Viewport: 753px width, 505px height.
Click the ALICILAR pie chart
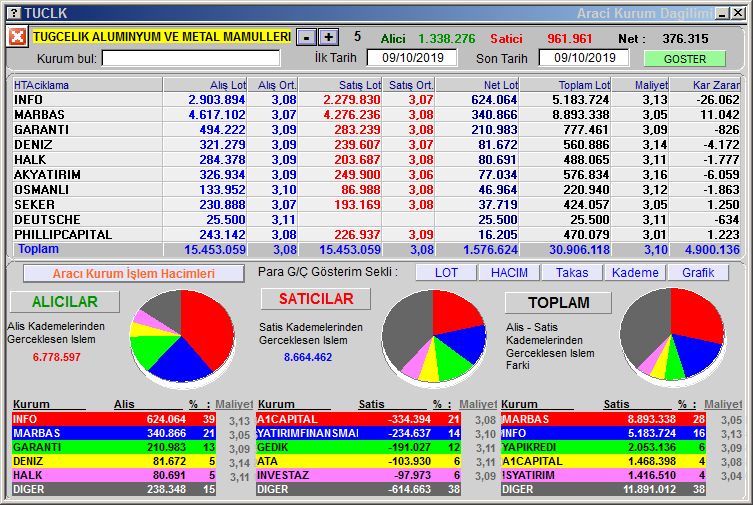181,338
